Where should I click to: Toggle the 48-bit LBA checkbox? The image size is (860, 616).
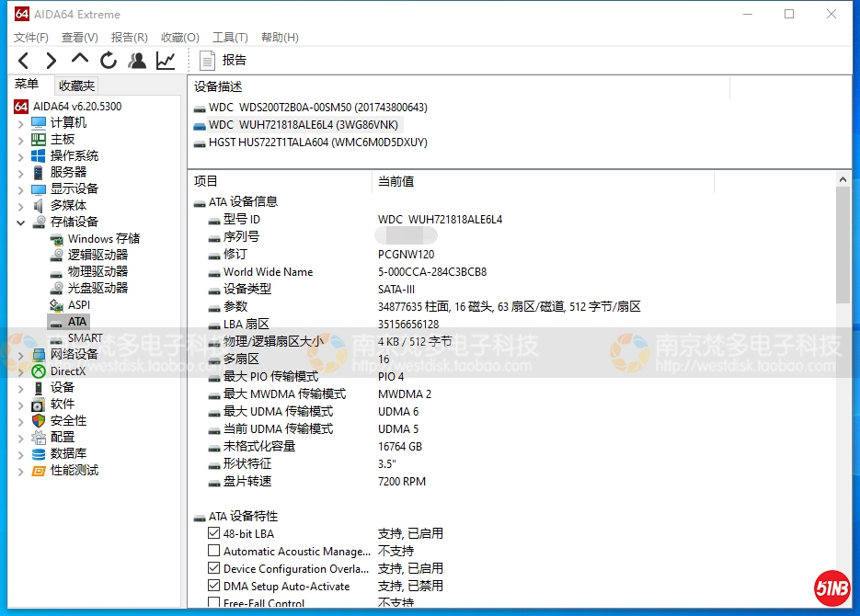coord(214,533)
